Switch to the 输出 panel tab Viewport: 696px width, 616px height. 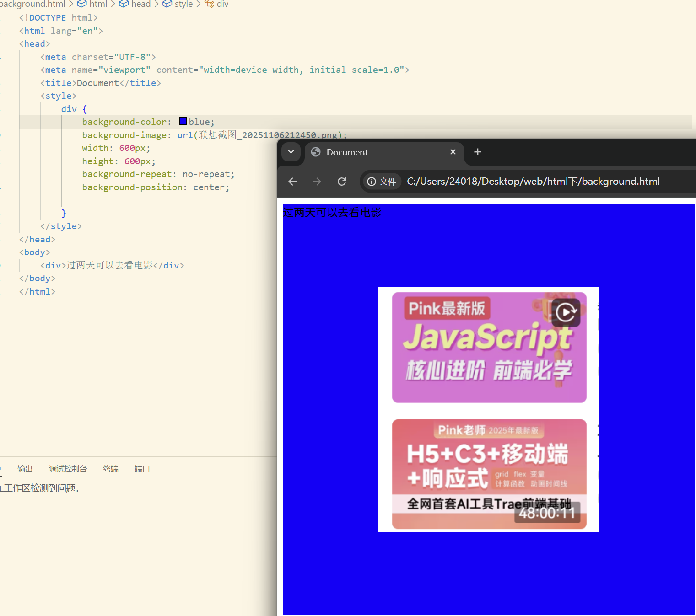25,469
